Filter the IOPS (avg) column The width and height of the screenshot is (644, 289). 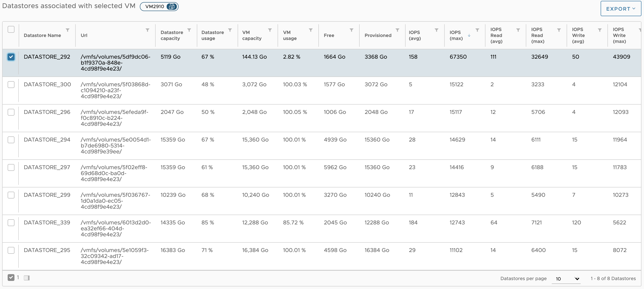click(x=437, y=30)
